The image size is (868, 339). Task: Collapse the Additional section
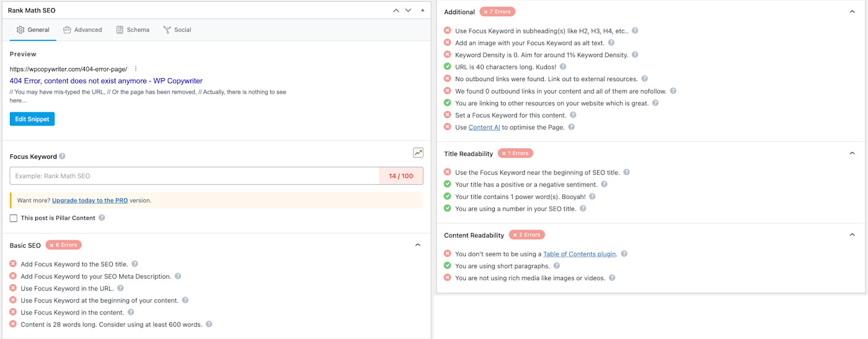click(x=852, y=12)
